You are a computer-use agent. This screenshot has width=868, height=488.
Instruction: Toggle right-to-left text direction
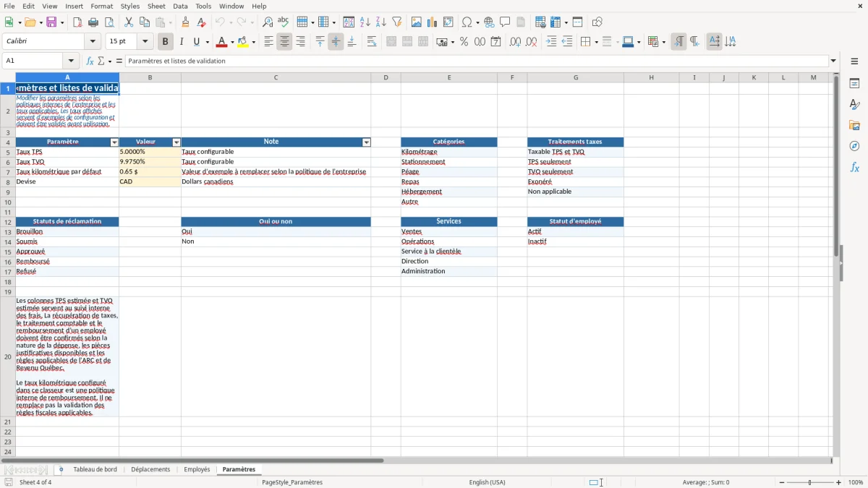[x=694, y=42]
